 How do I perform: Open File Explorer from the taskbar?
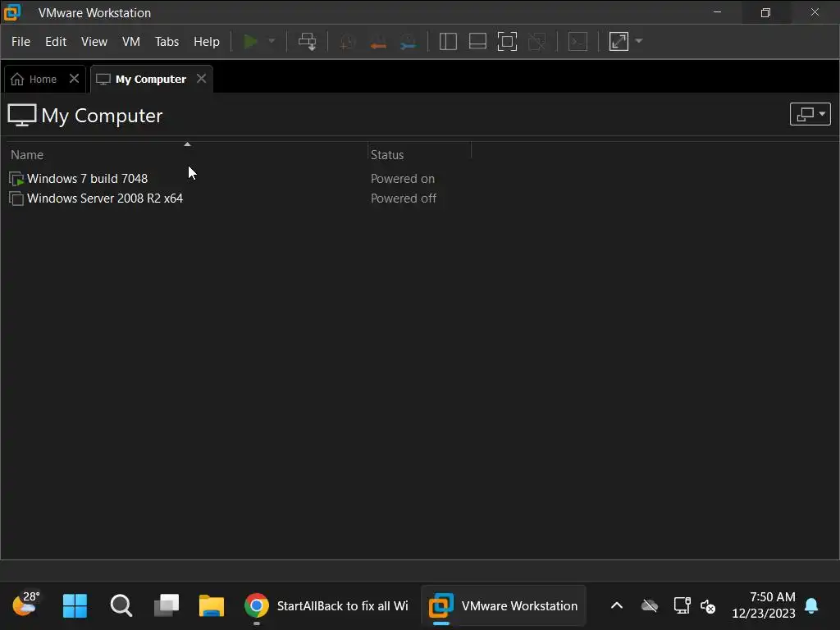click(212, 606)
